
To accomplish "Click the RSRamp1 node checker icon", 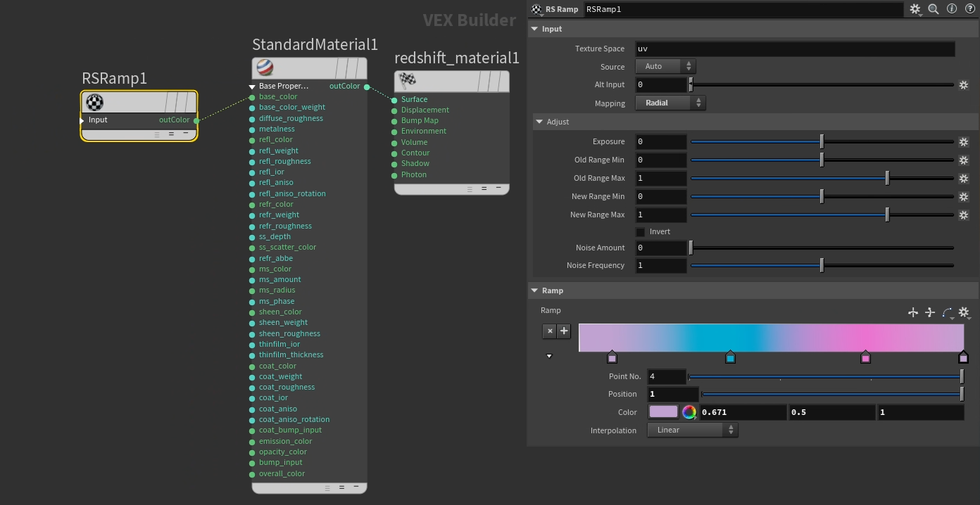I will [94, 103].
